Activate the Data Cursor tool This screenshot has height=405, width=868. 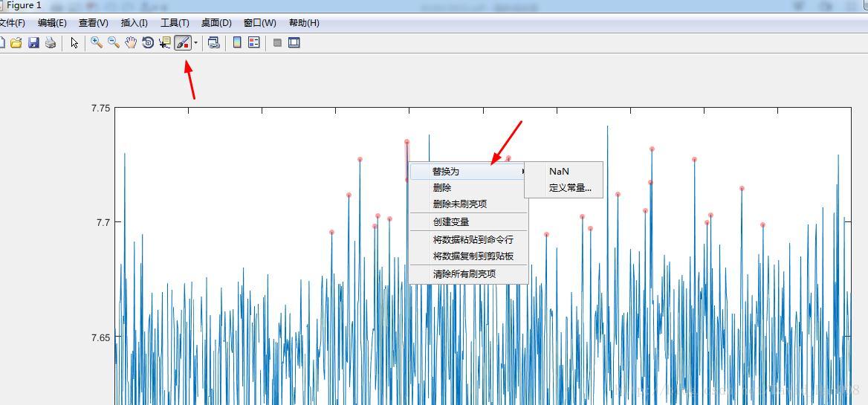click(165, 42)
